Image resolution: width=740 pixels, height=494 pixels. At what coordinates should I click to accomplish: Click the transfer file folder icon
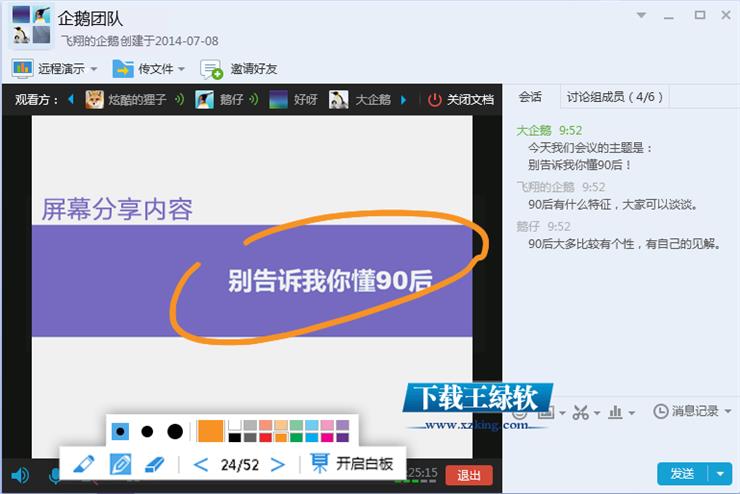[123, 69]
